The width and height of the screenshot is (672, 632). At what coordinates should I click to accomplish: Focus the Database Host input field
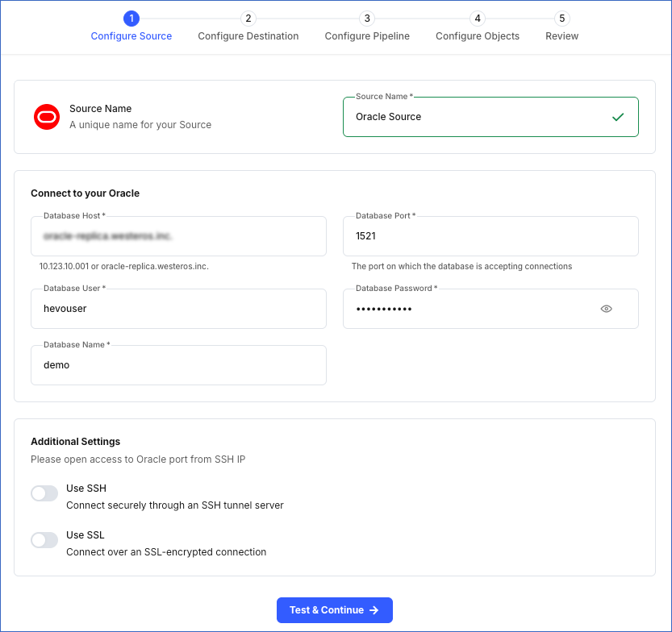tap(179, 236)
